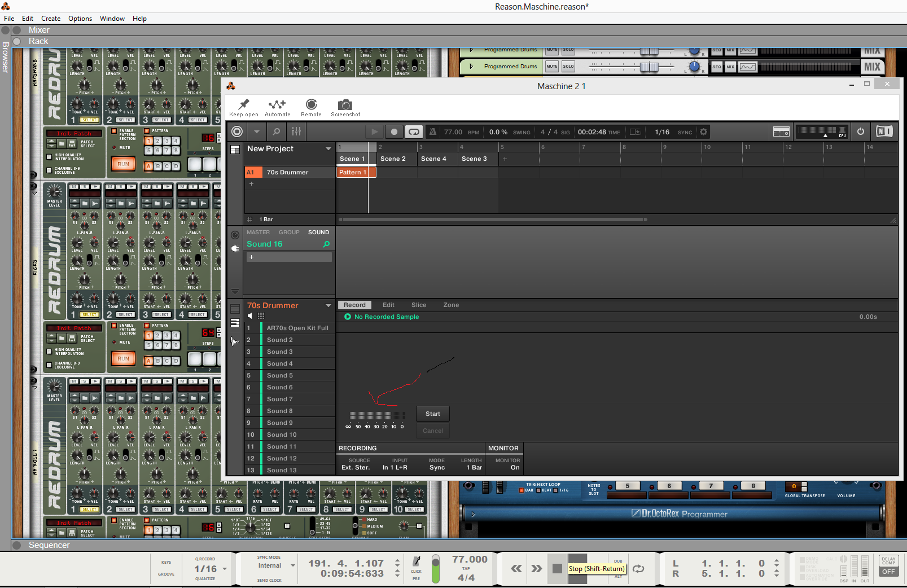
Task: Toggle the arranger view icon beside New Project
Action: click(235, 149)
